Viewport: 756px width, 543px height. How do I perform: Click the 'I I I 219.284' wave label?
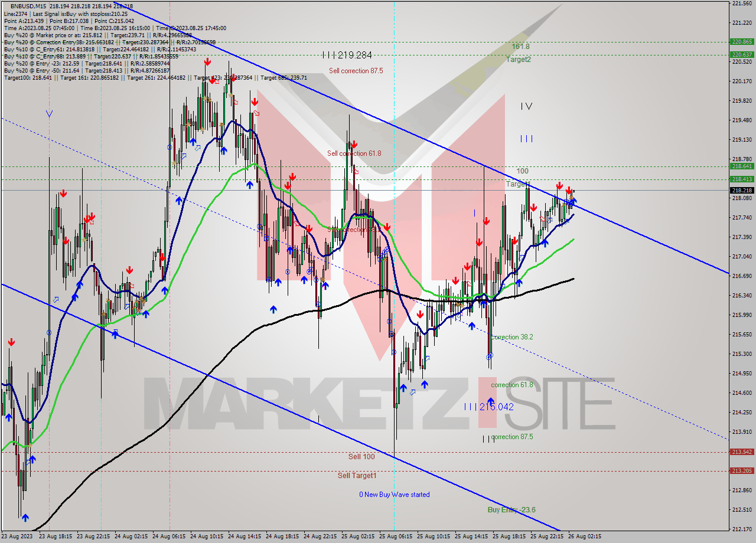pos(347,55)
